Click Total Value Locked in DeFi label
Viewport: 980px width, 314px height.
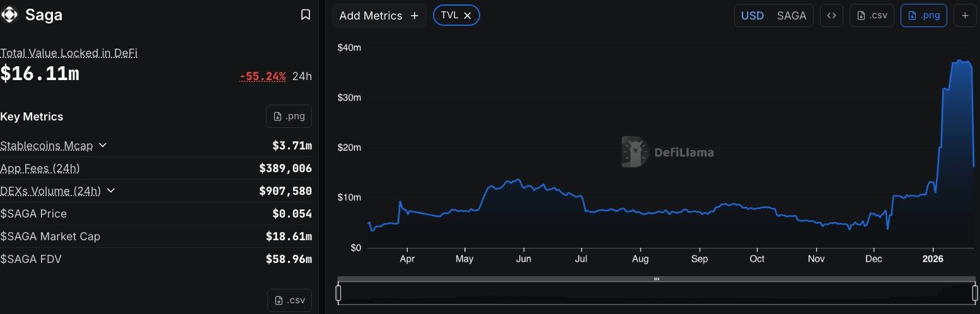[69, 53]
